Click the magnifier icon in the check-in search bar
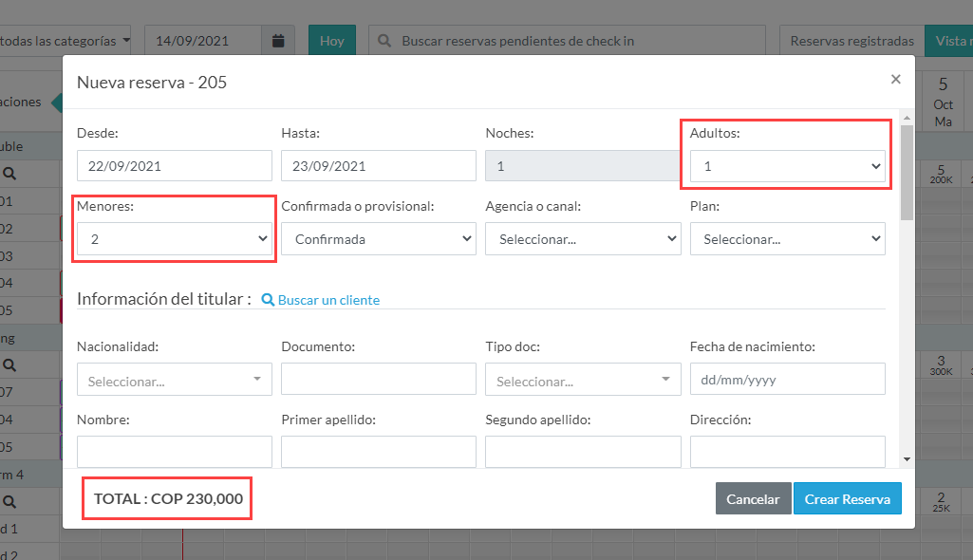 [384, 41]
